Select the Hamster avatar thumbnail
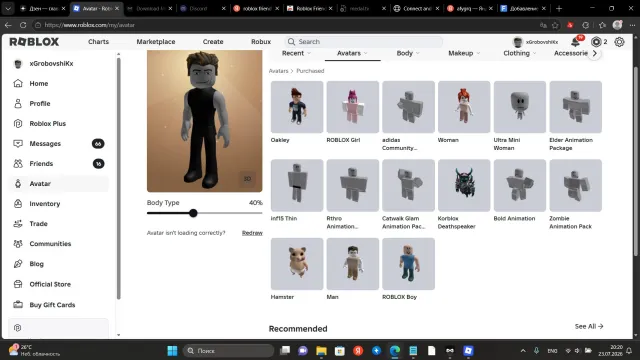The image size is (640, 360). [297, 264]
